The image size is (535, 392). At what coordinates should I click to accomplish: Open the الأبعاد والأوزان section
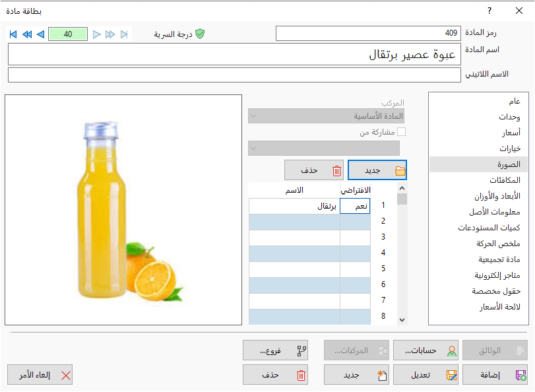(479, 196)
